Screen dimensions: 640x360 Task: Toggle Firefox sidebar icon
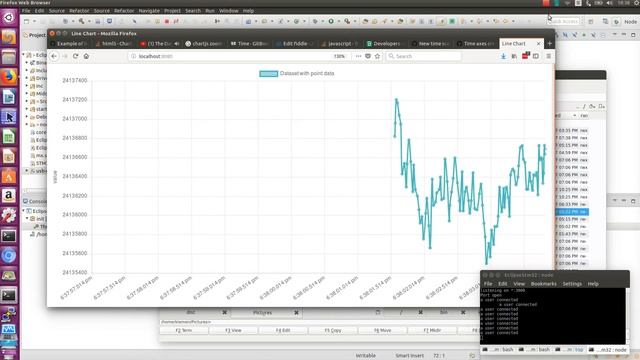(536, 56)
